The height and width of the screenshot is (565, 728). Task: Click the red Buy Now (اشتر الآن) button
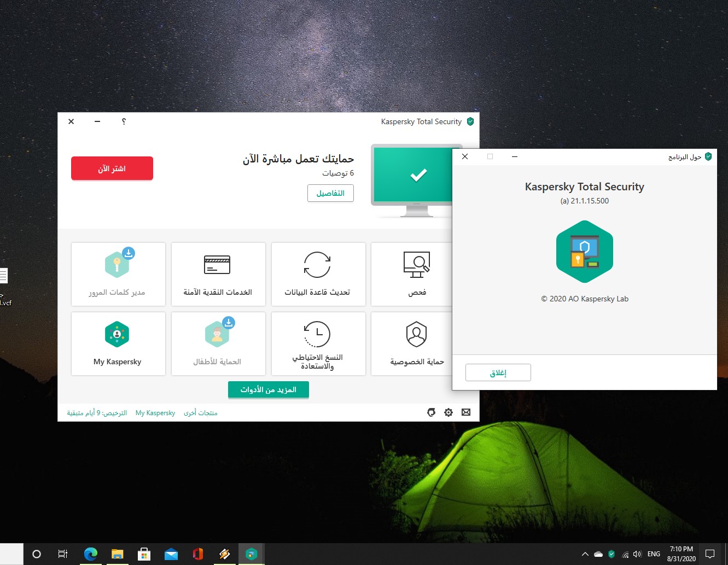tap(112, 168)
